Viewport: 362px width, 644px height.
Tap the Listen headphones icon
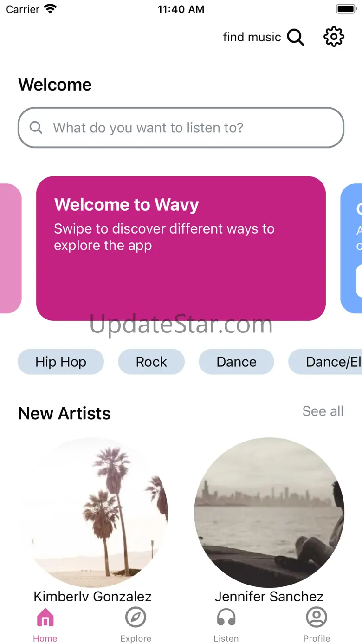226,618
